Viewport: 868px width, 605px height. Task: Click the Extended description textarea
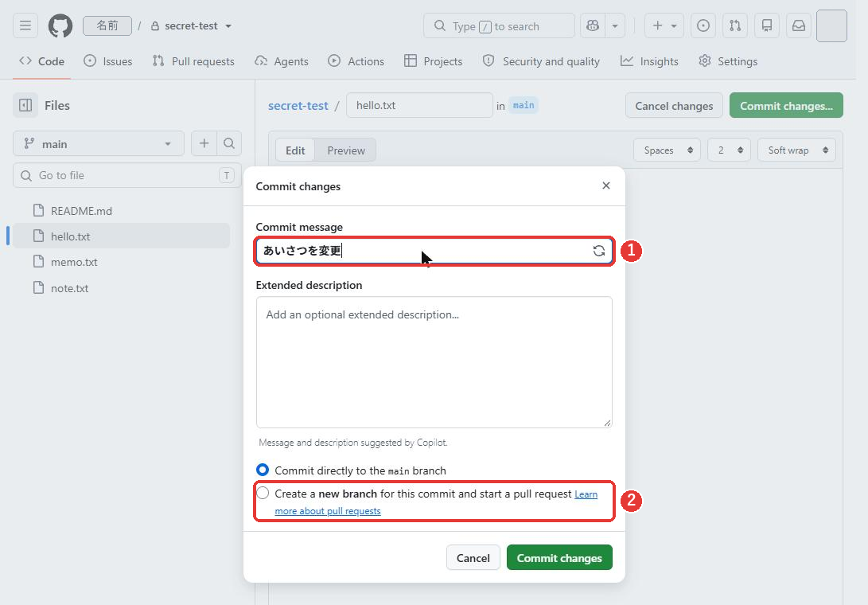[434, 361]
